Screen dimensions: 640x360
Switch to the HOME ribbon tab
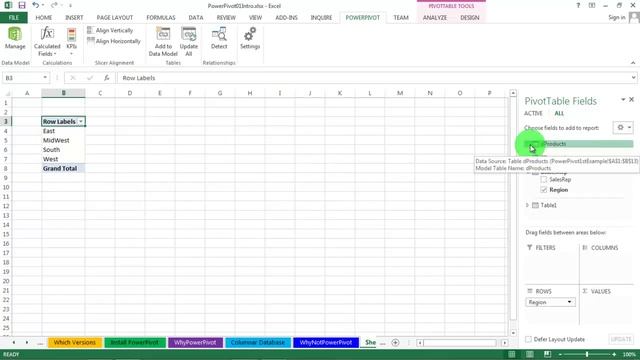[44, 18]
